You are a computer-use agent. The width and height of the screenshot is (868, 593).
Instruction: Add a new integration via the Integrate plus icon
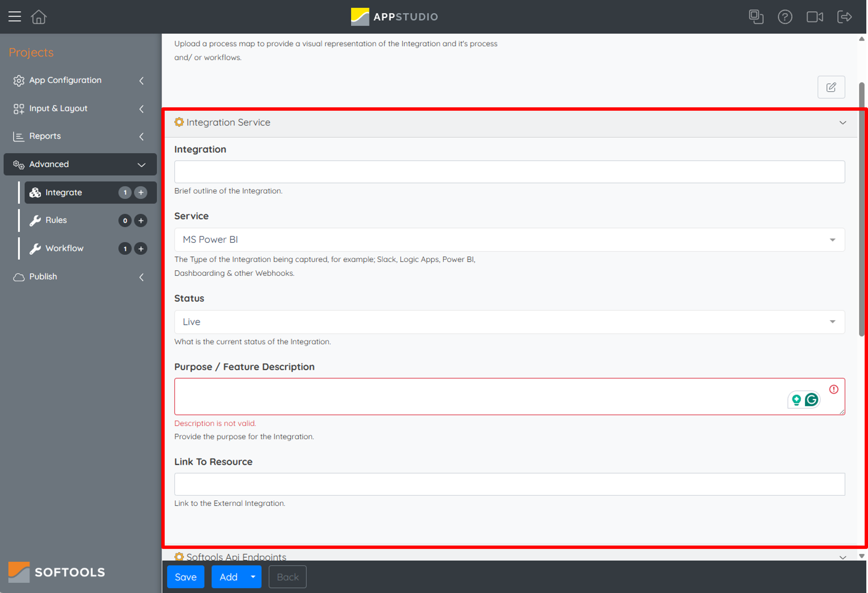coord(141,192)
